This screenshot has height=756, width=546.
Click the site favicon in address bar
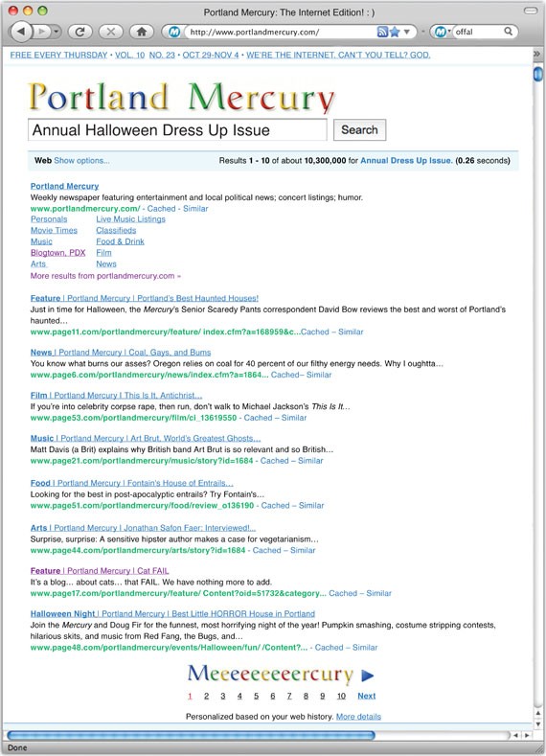[174, 32]
